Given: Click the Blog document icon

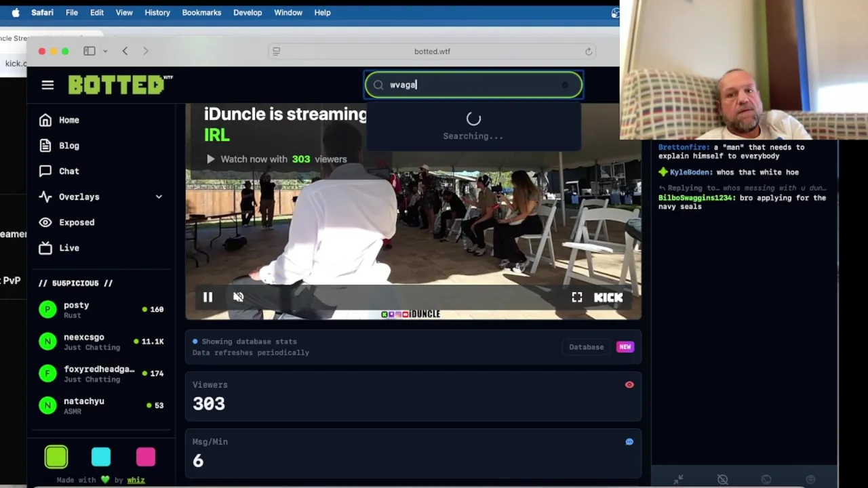Looking at the screenshot, I should (x=45, y=146).
